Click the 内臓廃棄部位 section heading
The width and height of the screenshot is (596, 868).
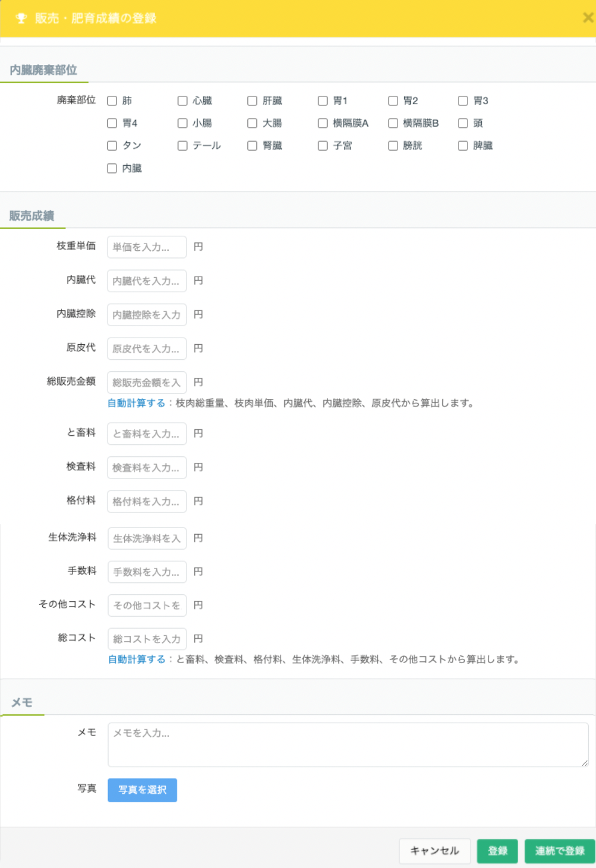pyautogui.click(x=43, y=70)
